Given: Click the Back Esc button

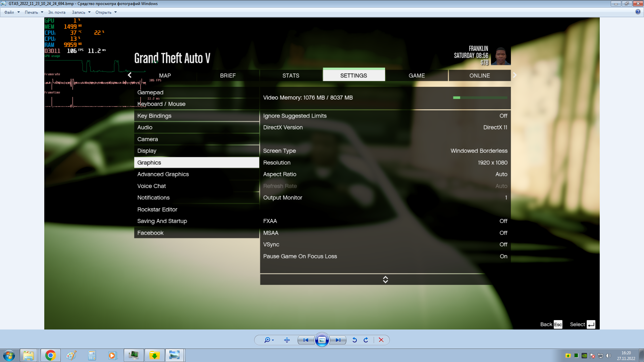Looking at the screenshot, I should coord(551,324).
